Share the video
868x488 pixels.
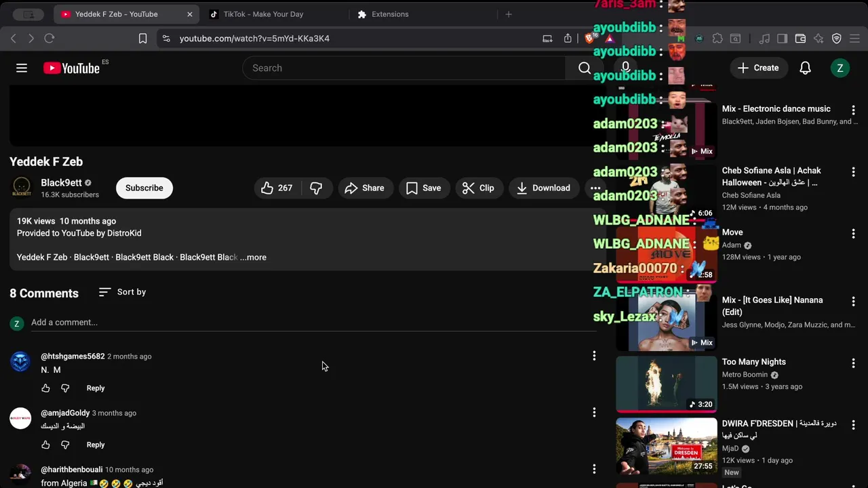tap(364, 188)
